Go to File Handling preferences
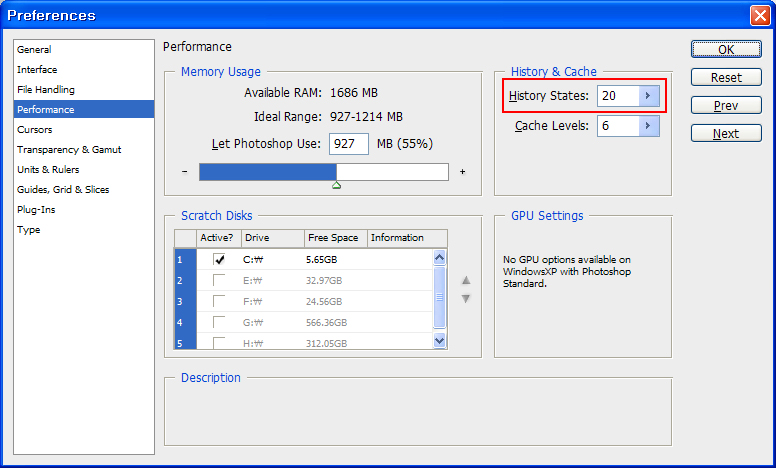 click(46, 90)
